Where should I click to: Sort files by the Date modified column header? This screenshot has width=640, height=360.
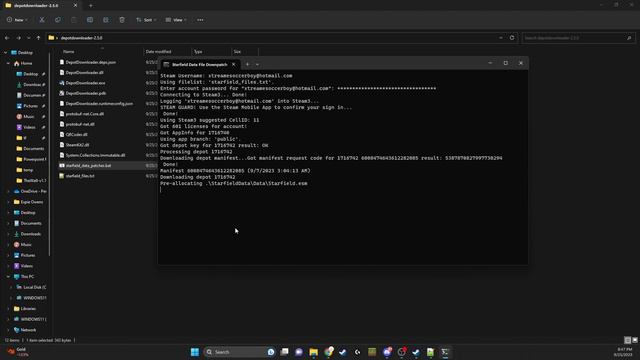158,52
